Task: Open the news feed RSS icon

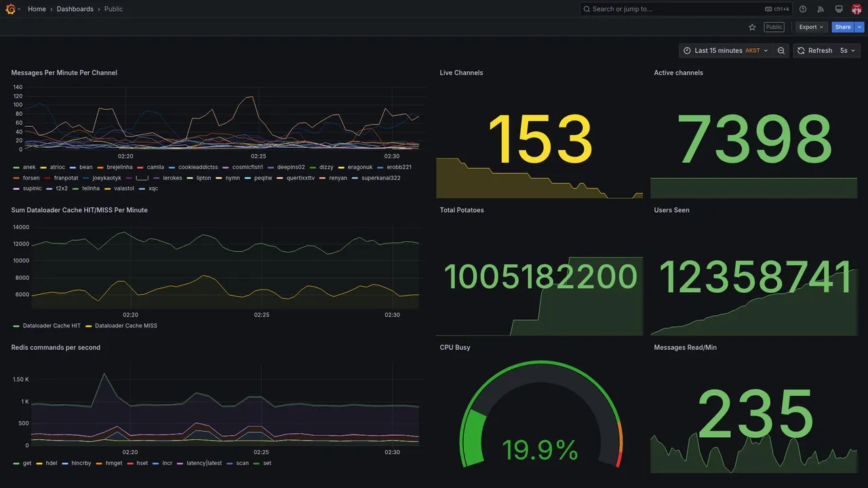Action: click(821, 9)
